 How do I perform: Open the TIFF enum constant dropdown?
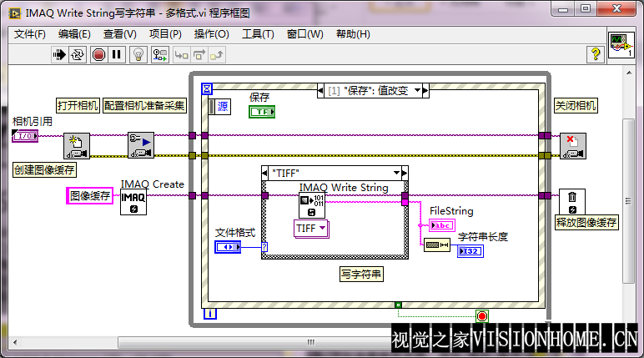(x=312, y=229)
